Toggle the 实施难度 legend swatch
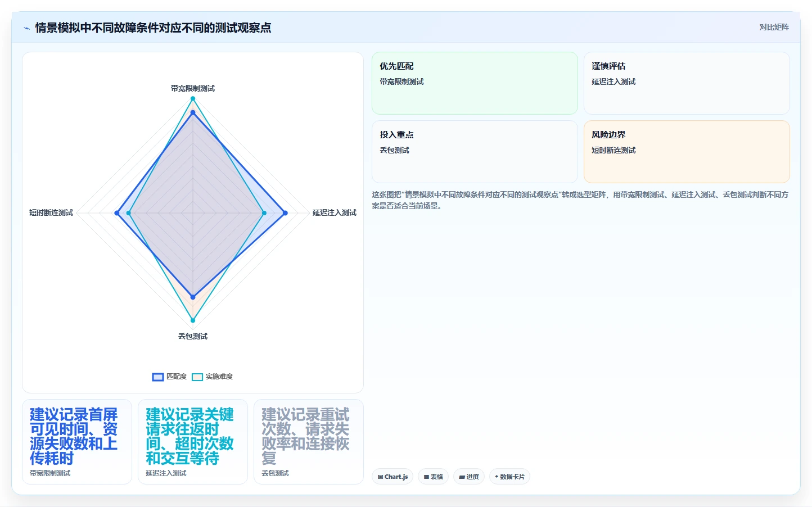Viewport: 812px width, 507px height. pyautogui.click(x=197, y=377)
